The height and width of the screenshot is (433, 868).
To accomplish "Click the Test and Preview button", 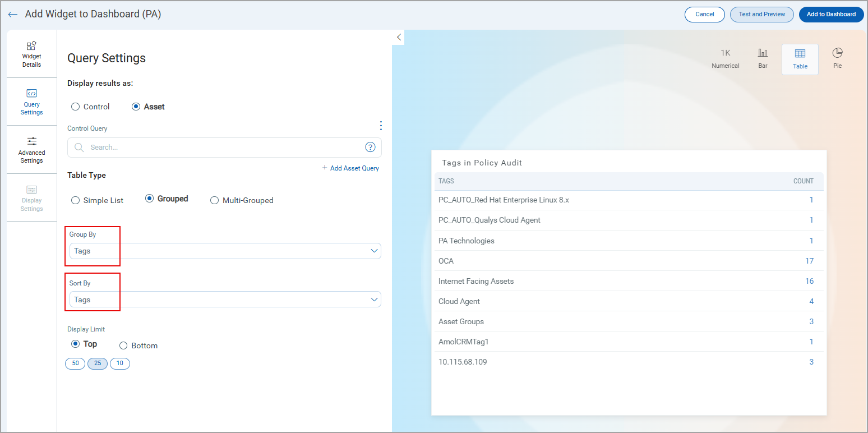I will point(762,15).
